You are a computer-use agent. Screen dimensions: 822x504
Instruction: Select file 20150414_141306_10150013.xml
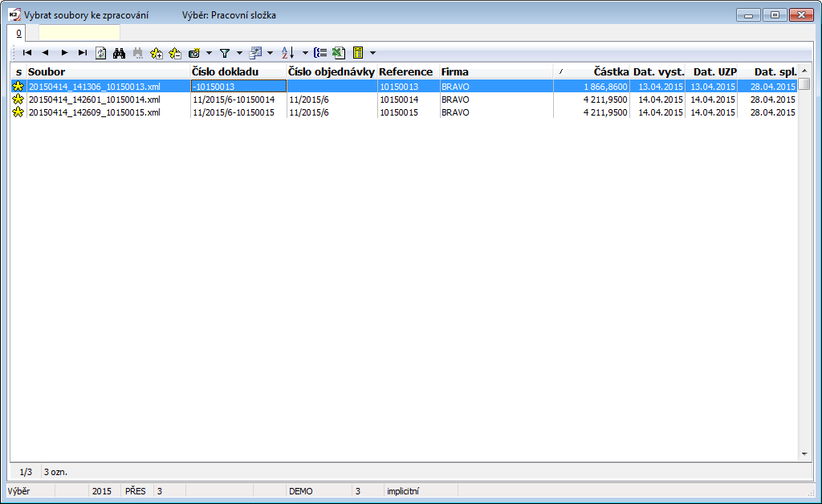95,87
